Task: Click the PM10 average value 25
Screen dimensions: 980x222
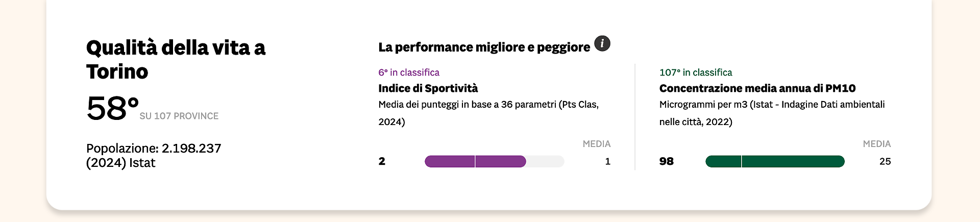Action: coord(885,161)
